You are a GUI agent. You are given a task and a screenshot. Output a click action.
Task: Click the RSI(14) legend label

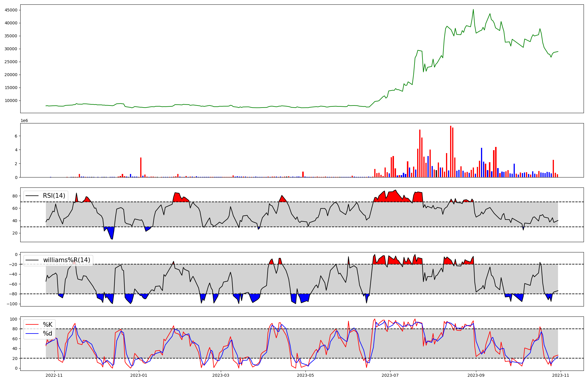[54, 196]
